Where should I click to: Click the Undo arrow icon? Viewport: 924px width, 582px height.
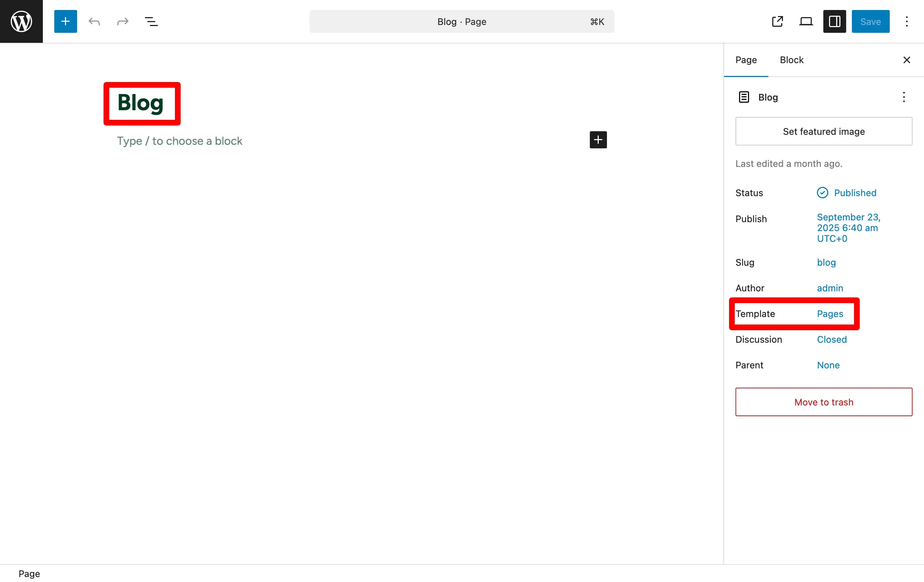[94, 21]
